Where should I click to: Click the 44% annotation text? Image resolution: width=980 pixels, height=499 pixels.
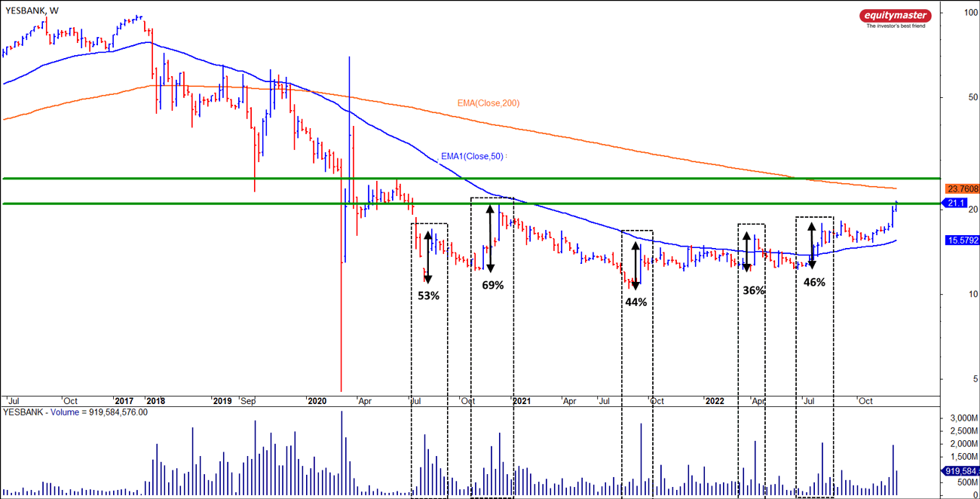click(636, 302)
